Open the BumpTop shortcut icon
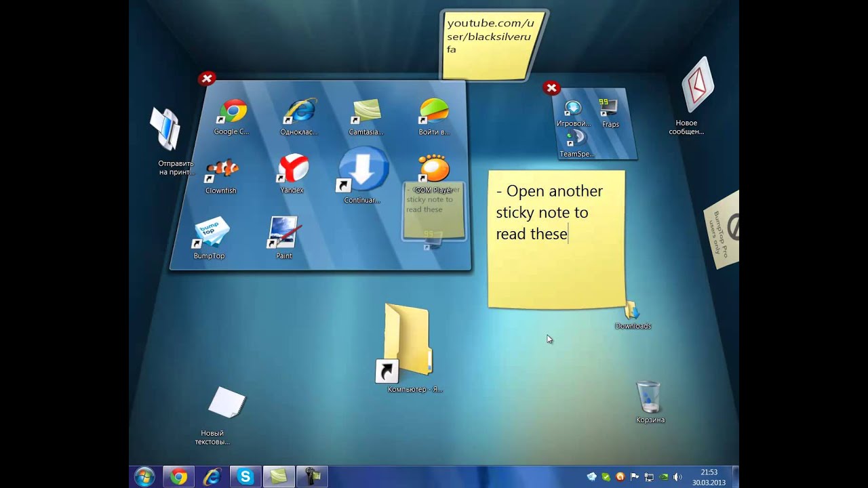The width and height of the screenshot is (868, 488). [x=210, y=233]
